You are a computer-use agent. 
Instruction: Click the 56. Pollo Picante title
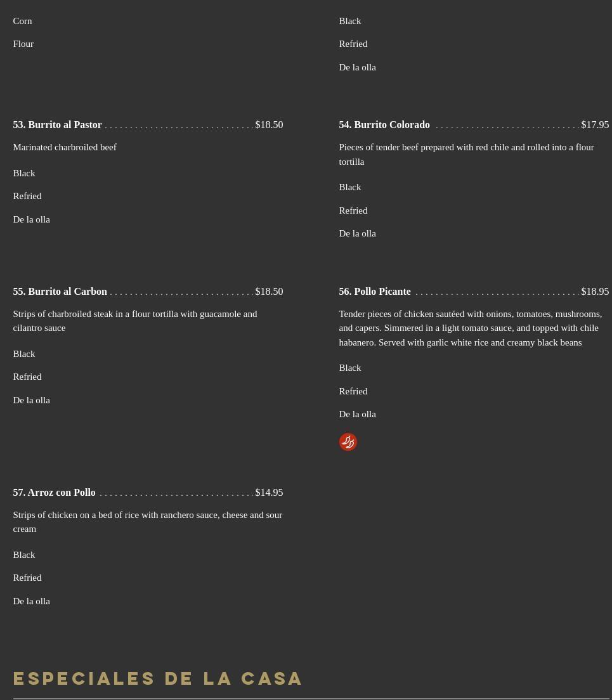[375, 292]
